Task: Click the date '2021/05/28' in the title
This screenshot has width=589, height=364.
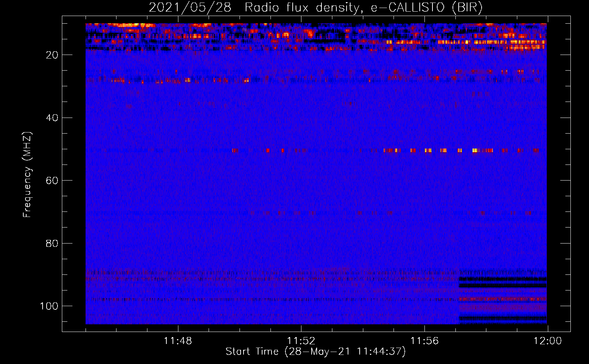Action: [x=190, y=8]
